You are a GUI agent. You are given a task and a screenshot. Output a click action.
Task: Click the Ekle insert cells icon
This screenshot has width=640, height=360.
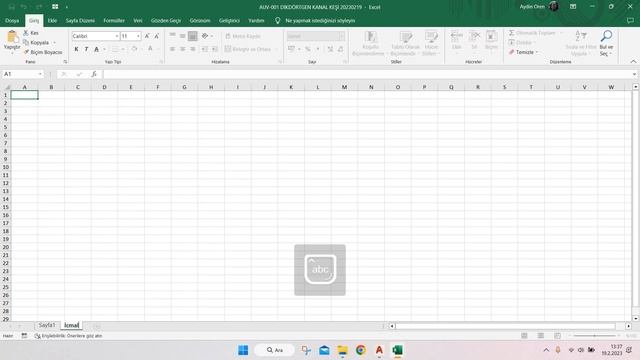pos(456,37)
